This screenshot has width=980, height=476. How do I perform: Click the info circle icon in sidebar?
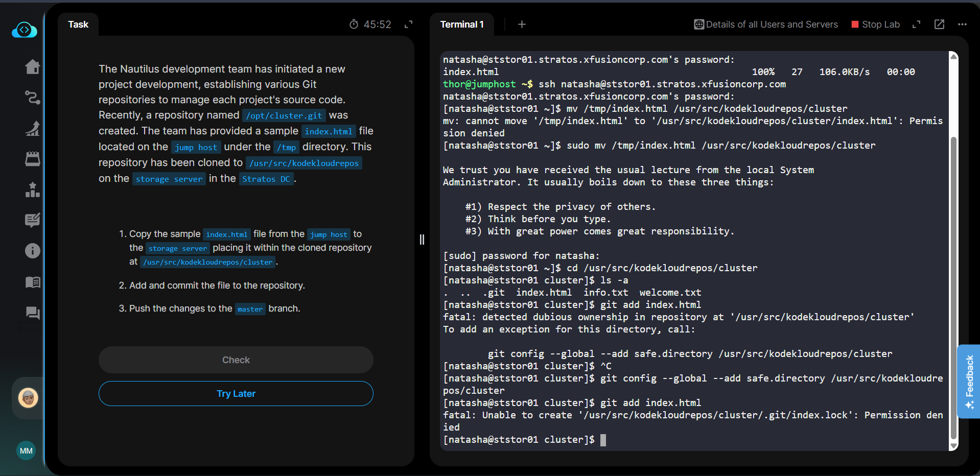click(x=32, y=251)
